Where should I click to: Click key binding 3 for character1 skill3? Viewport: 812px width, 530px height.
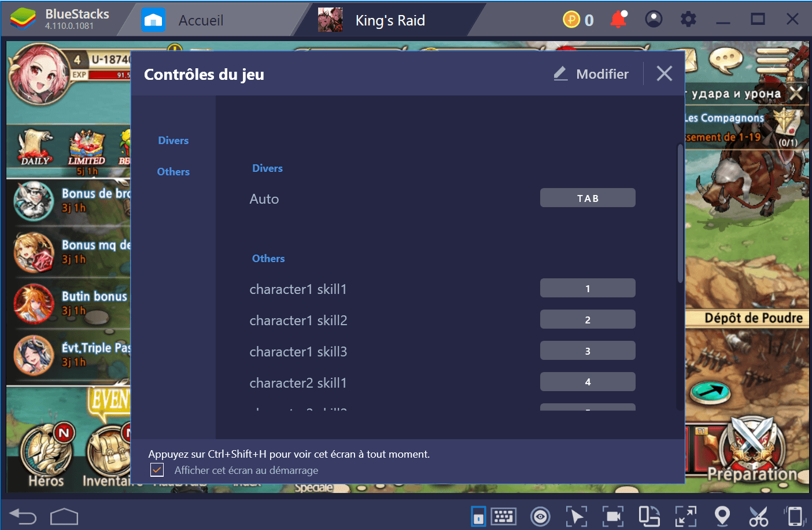(588, 351)
